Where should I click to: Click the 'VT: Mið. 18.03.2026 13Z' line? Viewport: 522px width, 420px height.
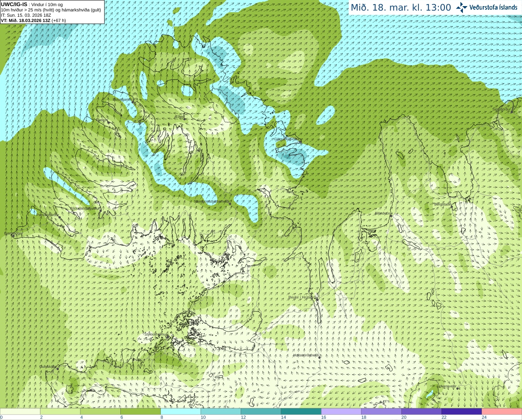[33, 20]
